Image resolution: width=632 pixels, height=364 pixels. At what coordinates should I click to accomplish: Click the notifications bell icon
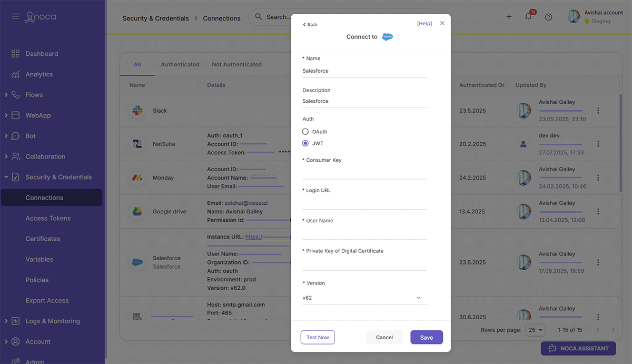(528, 17)
